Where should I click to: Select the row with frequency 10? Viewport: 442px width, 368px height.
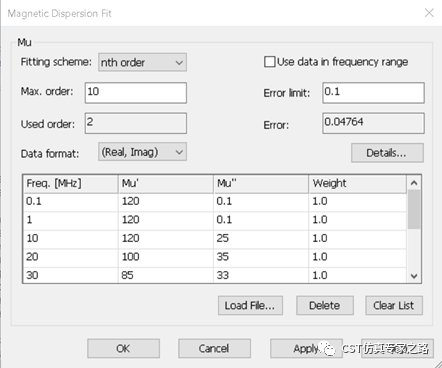(215, 238)
